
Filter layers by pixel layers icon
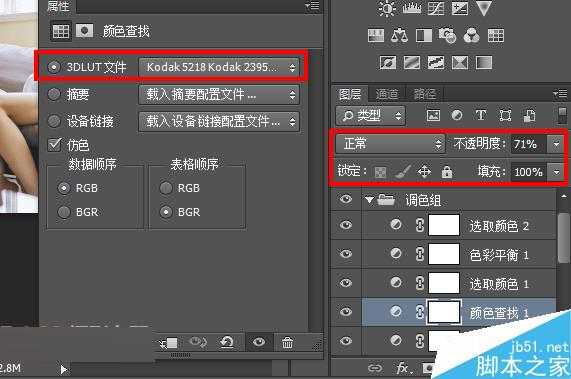pyautogui.click(x=433, y=116)
